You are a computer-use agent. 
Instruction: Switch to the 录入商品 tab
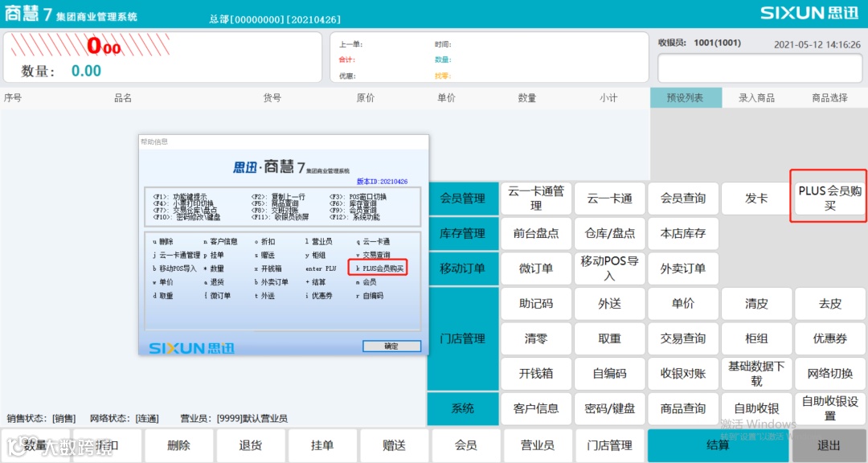[x=757, y=97]
